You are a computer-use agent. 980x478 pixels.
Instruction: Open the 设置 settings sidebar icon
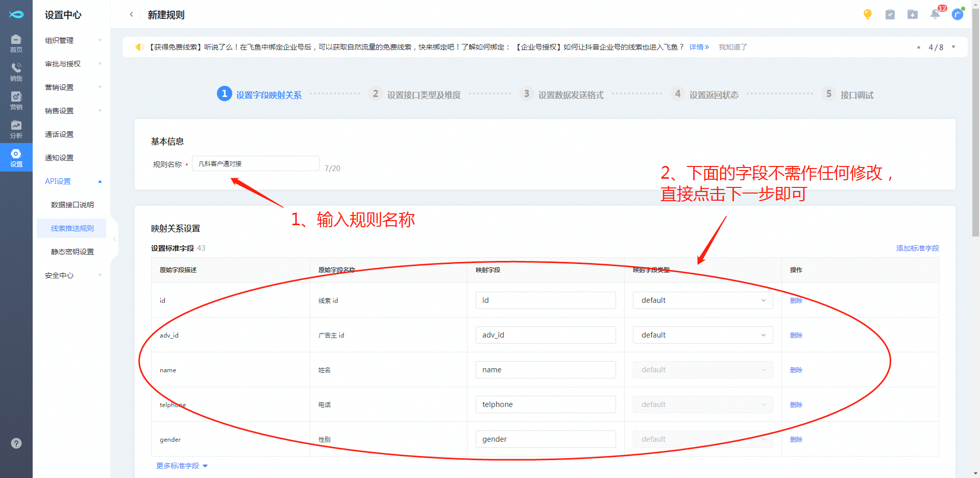16,158
